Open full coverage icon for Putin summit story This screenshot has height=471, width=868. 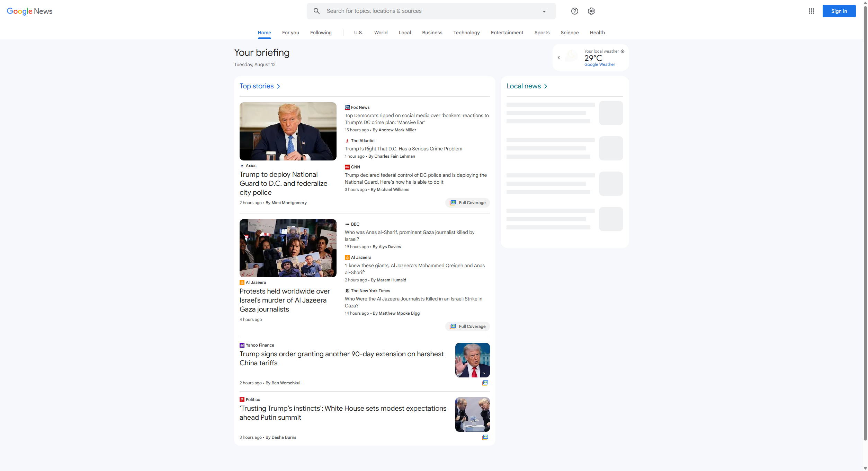[485, 437]
